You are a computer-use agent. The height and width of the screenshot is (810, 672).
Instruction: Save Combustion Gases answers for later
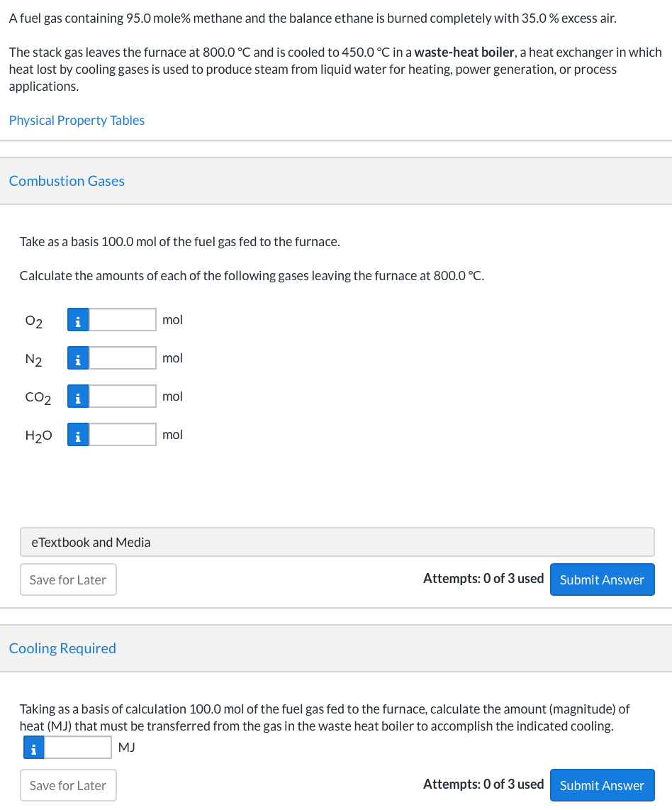(68, 579)
